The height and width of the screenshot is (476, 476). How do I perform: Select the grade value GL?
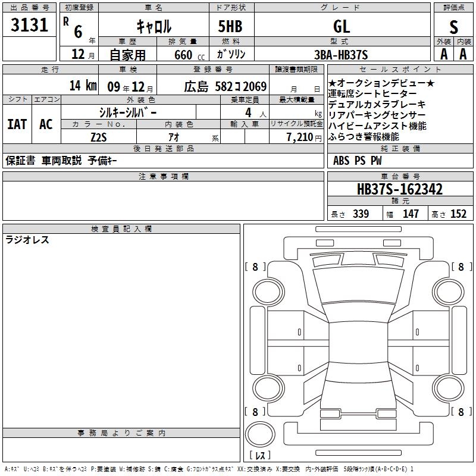coord(342,26)
